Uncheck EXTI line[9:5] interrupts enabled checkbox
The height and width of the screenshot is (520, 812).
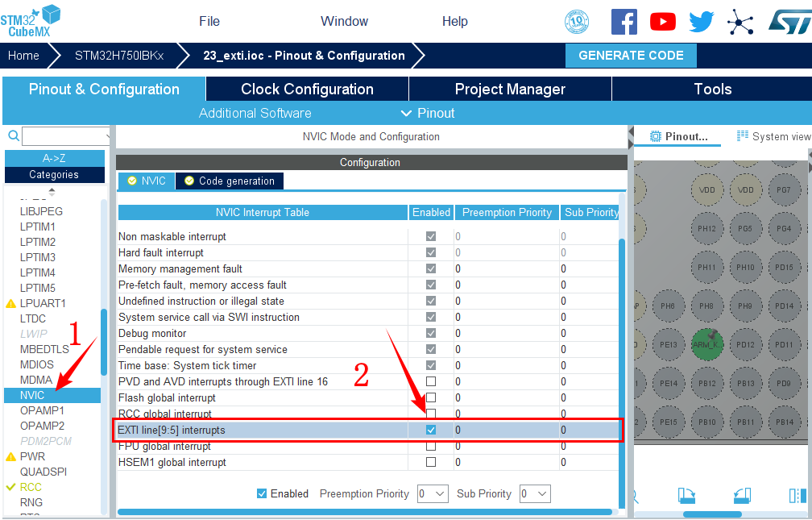pos(431,431)
